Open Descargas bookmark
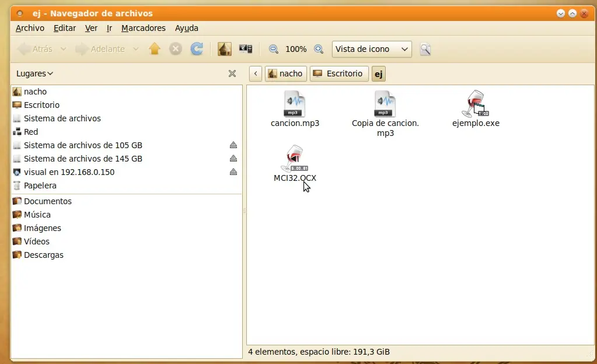This screenshot has height=364, width=597. [127, 255]
